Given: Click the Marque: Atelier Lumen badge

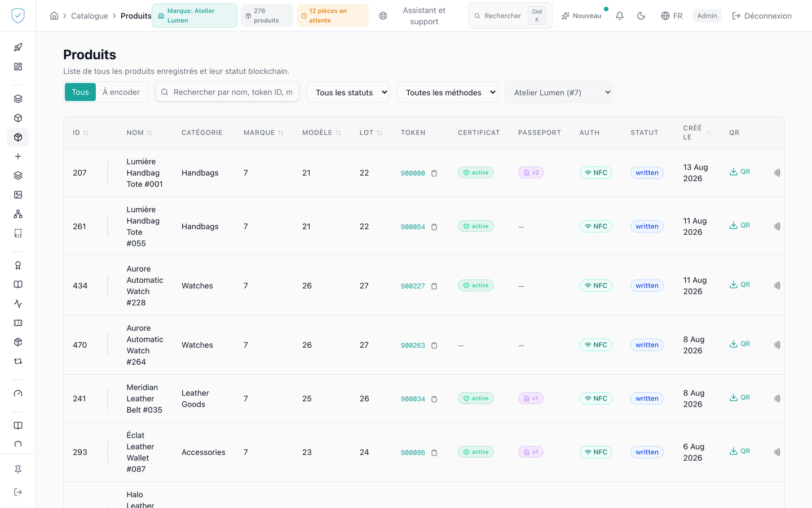Looking at the screenshot, I should tap(195, 16).
